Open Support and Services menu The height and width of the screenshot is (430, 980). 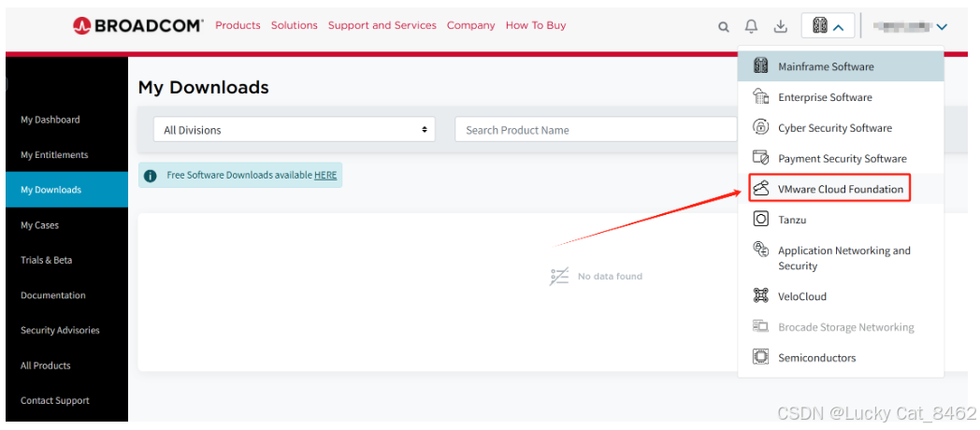coord(382,25)
